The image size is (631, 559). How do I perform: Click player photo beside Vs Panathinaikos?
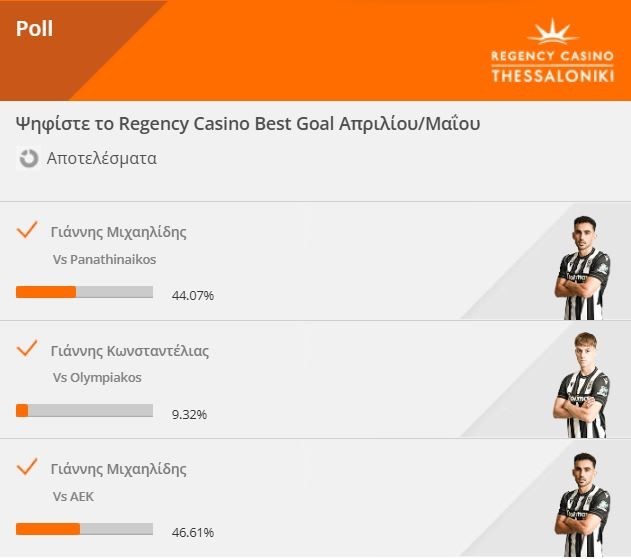click(583, 267)
